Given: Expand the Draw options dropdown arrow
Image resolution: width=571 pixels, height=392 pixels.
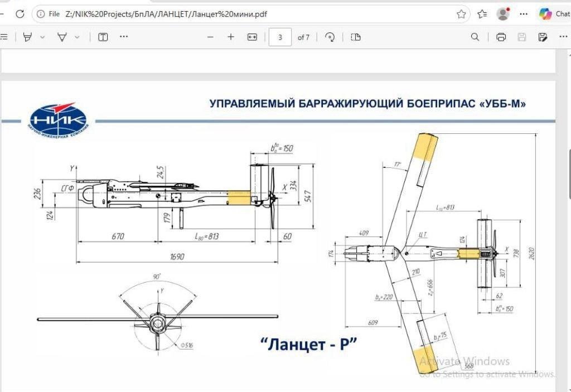Looking at the screenshot, I should 77,37.
